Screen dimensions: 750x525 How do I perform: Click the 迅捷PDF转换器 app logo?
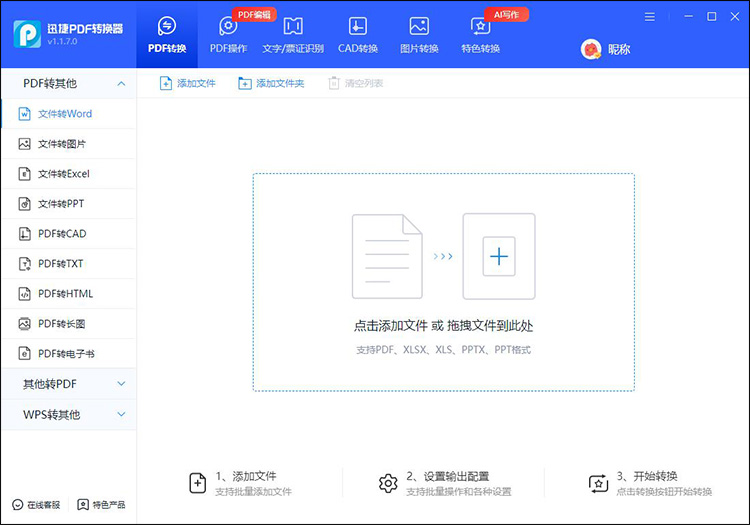click(27, 33)
